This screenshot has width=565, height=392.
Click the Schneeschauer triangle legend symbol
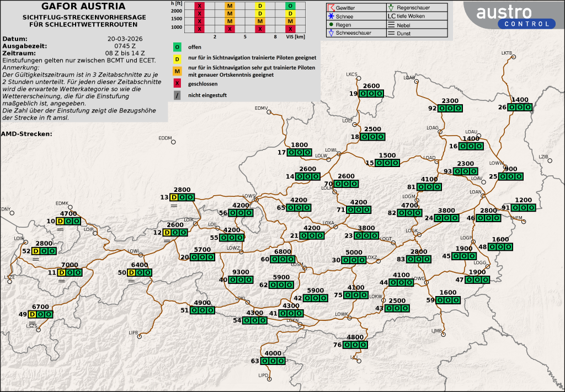(x=331, y=33)
